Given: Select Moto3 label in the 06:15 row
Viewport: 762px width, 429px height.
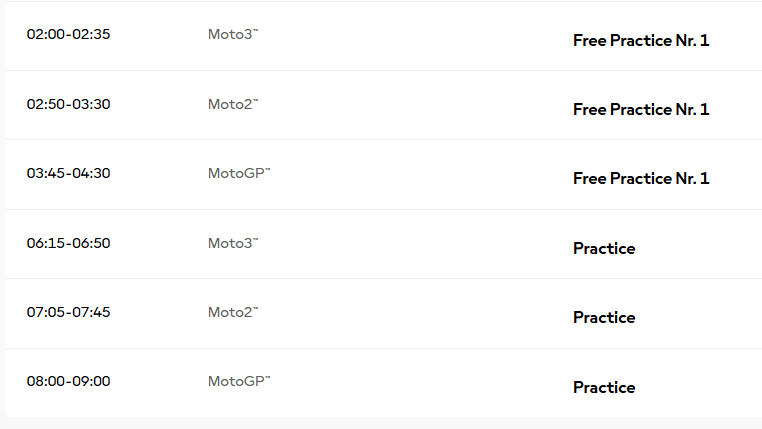Looking at the screenshot, I should point(233,243).
